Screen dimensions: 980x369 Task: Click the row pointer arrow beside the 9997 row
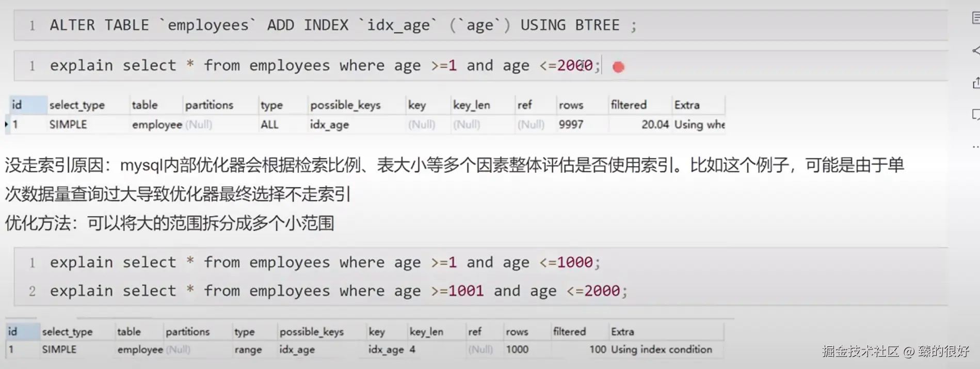(x=6, y=124)
